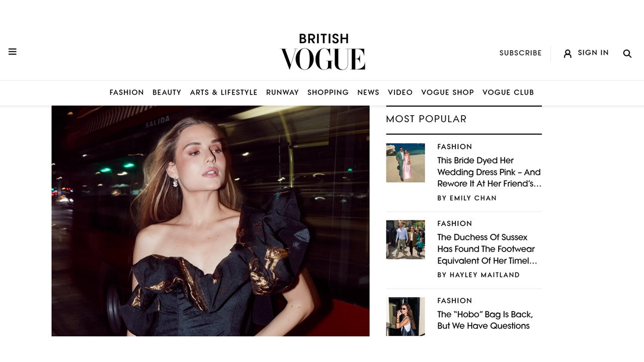
Task: Go to Arts & Lifestyle section
Action: (224, 93)
